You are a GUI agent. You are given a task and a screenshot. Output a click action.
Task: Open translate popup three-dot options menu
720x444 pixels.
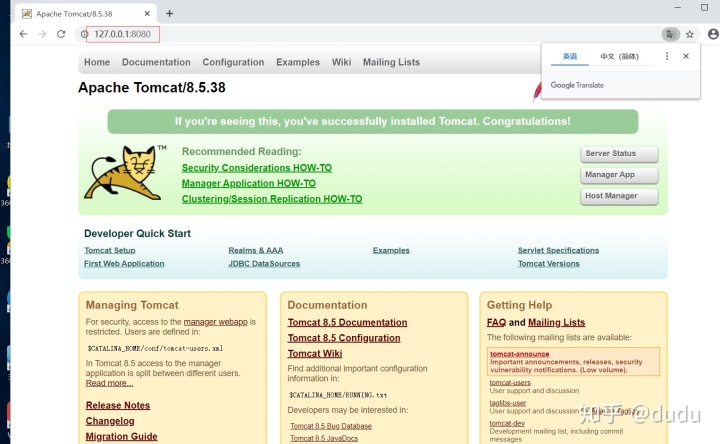tap(667, 56)
